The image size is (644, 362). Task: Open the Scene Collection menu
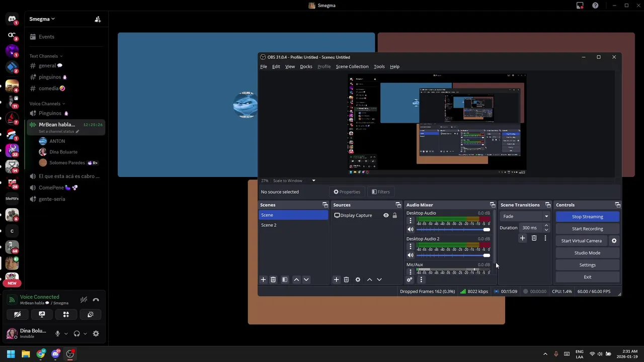pyautogui.click(x=352, y=66)
